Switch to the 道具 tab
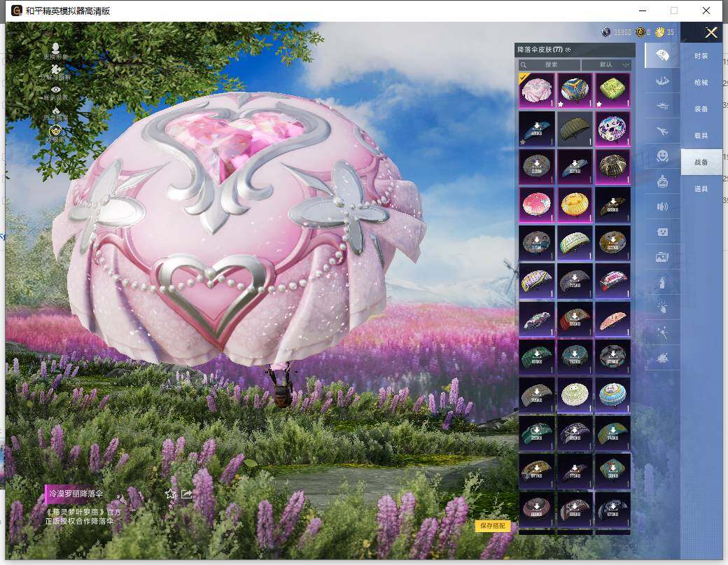Screen dimensions: 728x565 pyautogui.click(x=701, y=189)
